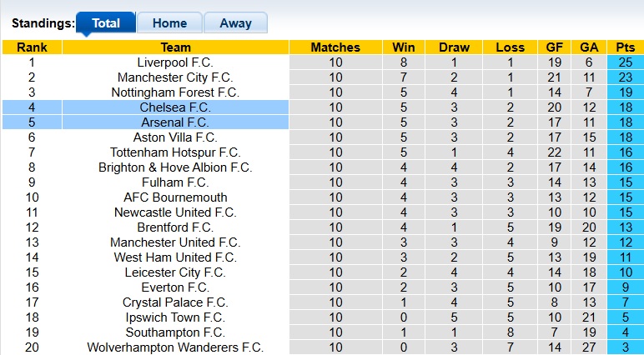The image size is (644, 355).
Task: Click Liverpool's 25 points cell
Action: coord(625,62)
